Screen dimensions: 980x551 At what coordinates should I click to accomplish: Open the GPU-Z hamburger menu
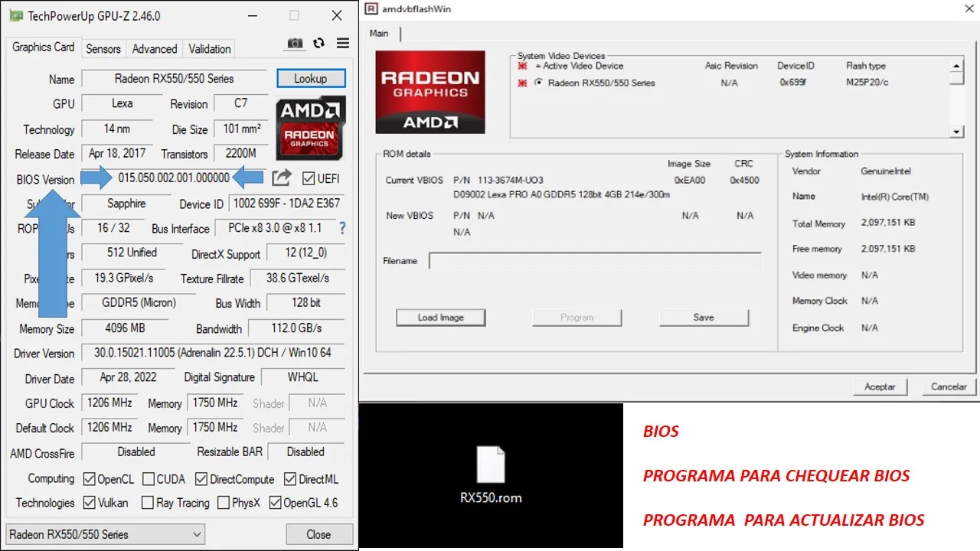point(343,44)
